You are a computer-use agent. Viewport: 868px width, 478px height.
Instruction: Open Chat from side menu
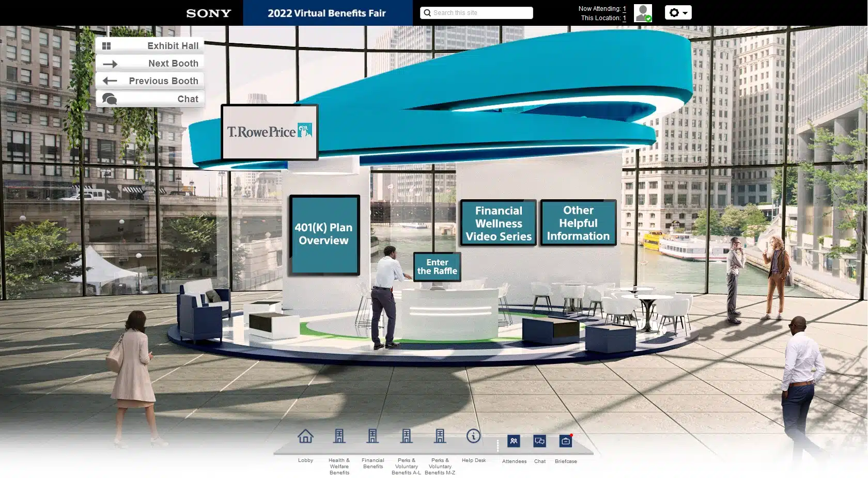point(150,99)
